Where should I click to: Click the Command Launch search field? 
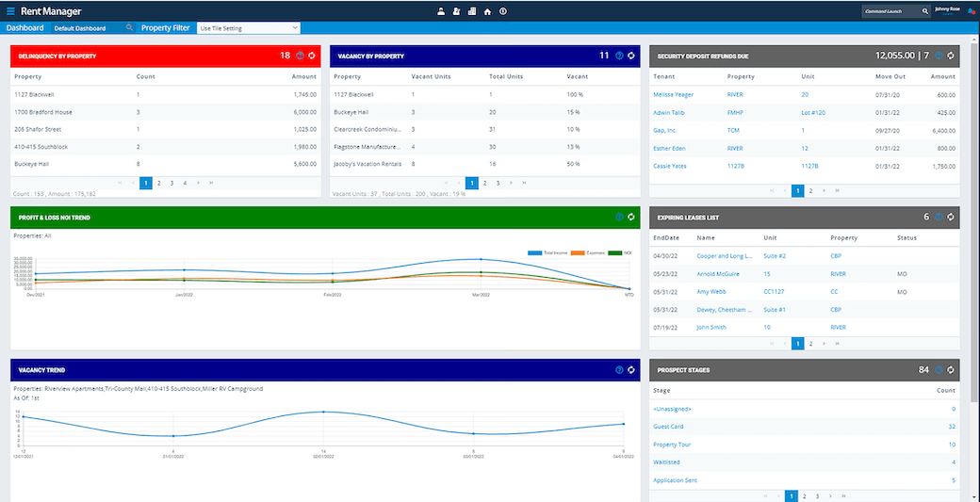(891, 11)
